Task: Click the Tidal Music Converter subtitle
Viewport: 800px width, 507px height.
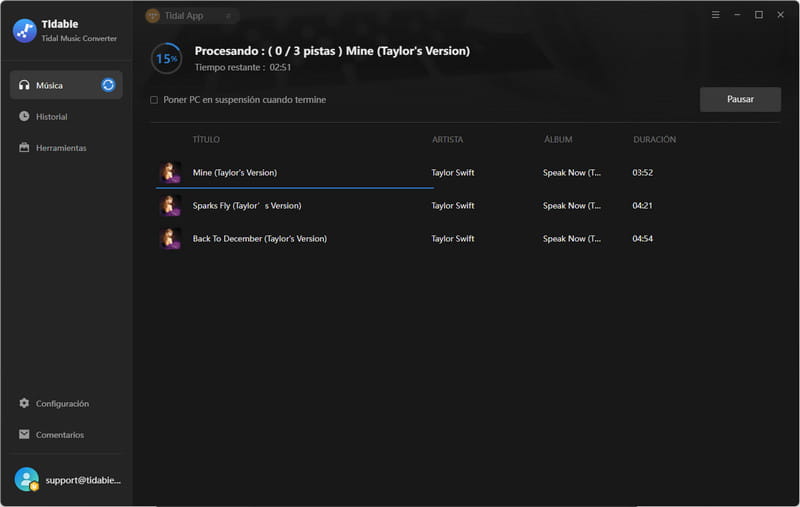Action: (x=79, y=38)
